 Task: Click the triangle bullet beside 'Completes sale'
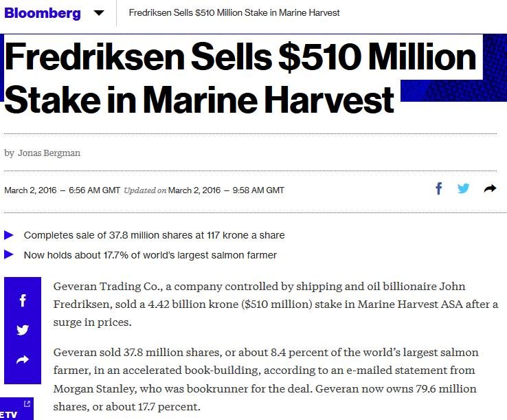[9, 235]
